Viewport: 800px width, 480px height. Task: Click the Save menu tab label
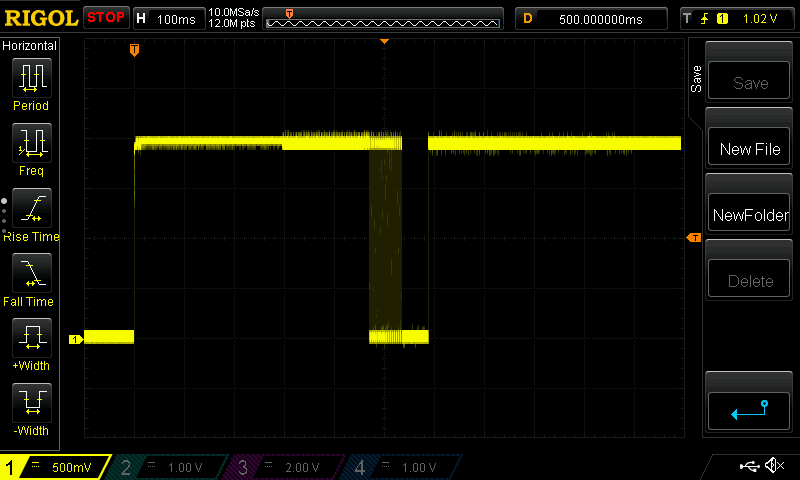[x=696, y=79]
